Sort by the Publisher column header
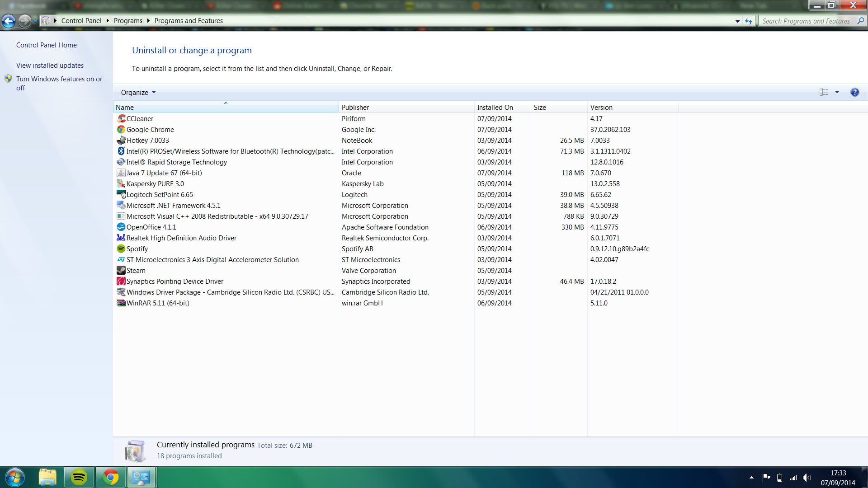 (x=406, y=107)
